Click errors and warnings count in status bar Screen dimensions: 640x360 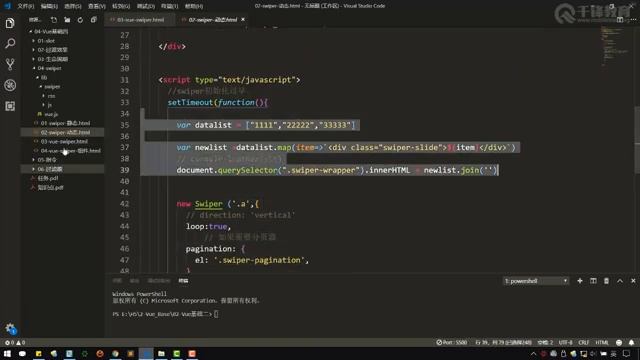click(x=15, y=342)
